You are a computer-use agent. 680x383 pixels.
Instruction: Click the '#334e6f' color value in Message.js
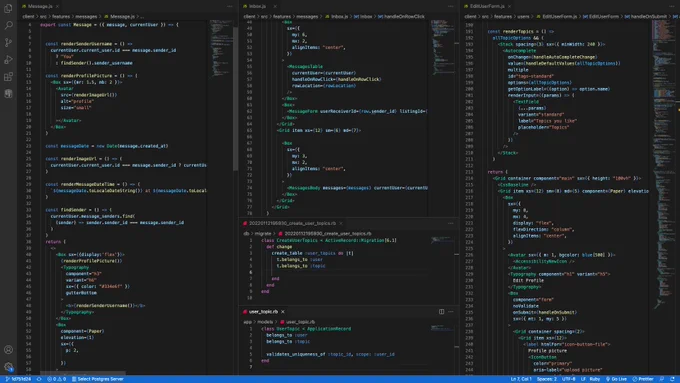click(111, 286)
